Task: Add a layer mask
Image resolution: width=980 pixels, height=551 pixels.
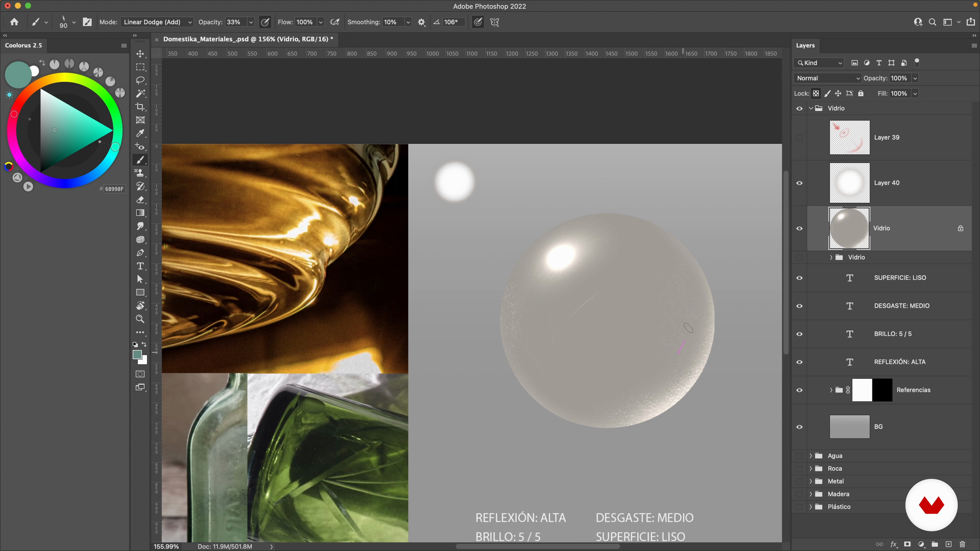Action: (907, 544)
